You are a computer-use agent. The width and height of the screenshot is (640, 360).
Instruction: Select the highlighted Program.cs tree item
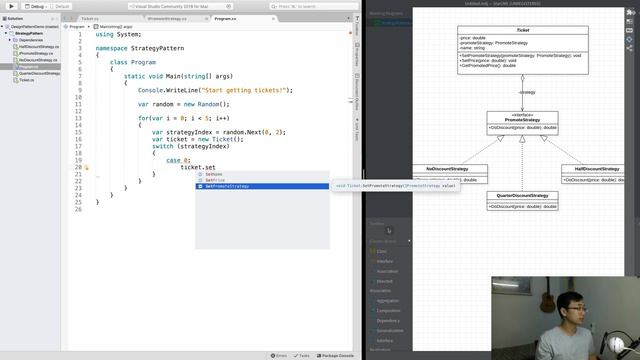click(x=30, y=67)
